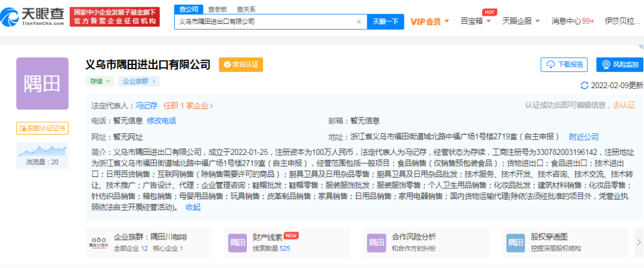Switch to the 查关系 tab
The height and width of the screenshot is (268, 644).
(x=246, y=9)
